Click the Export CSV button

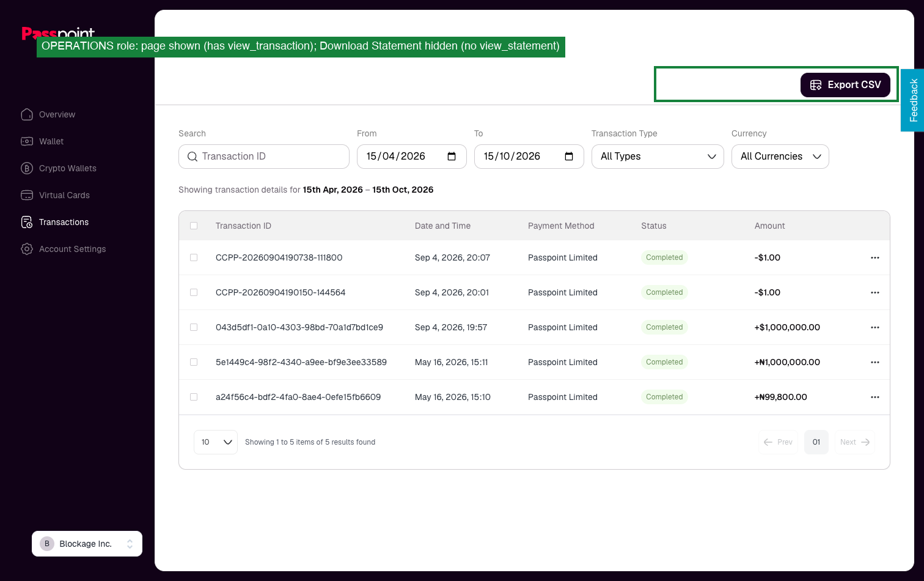coord(845,85)
